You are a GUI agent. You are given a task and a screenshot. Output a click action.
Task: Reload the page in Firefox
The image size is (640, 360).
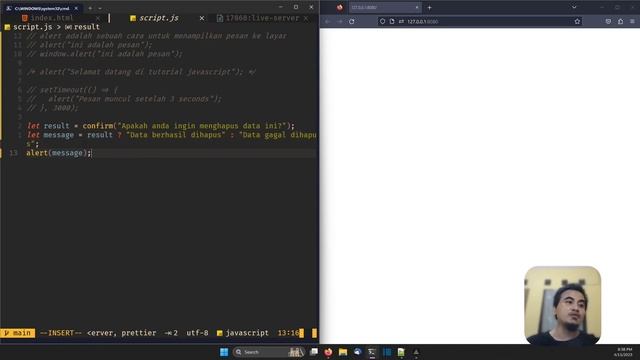click(x=352, y=21)
